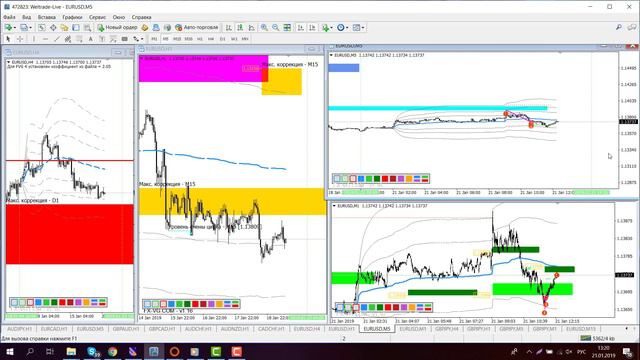Click the Новый ордер button
The width and height of the screenshot is (640, 360).
pyautogui.click(x=118, y=28)
